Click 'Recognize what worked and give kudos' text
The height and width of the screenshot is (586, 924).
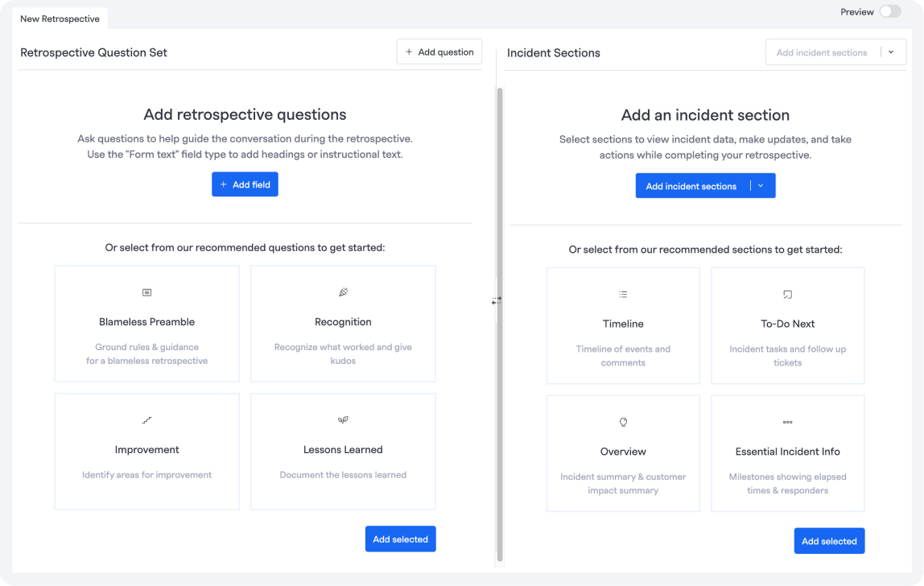coord(343,353)
